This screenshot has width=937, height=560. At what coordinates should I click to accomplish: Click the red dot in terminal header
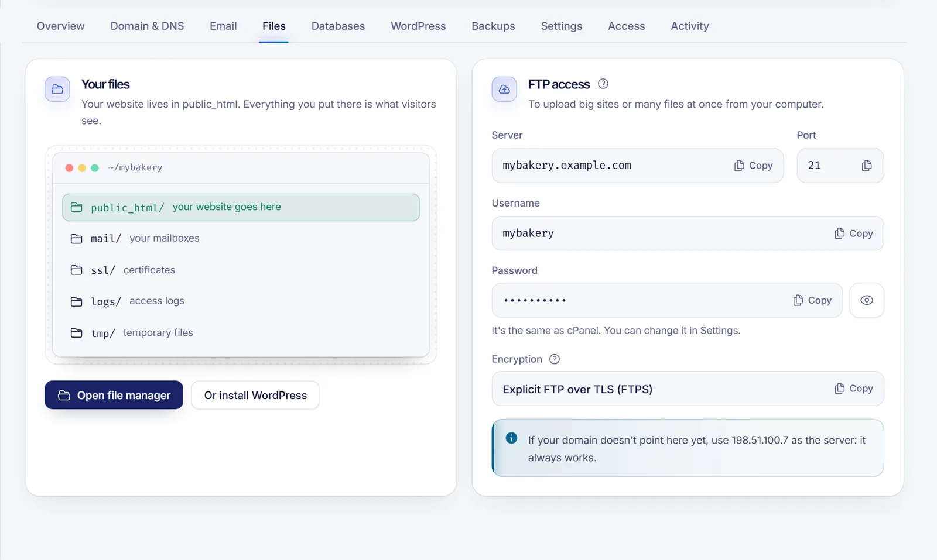click(x=69, y=168)
